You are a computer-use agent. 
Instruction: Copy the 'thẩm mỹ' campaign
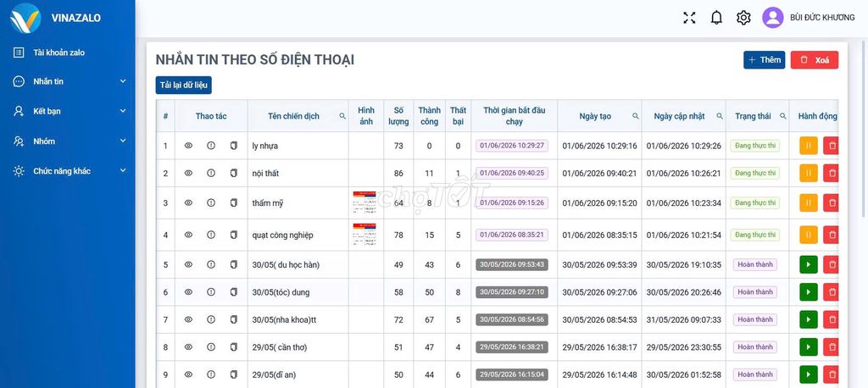[x=234, y=202]
